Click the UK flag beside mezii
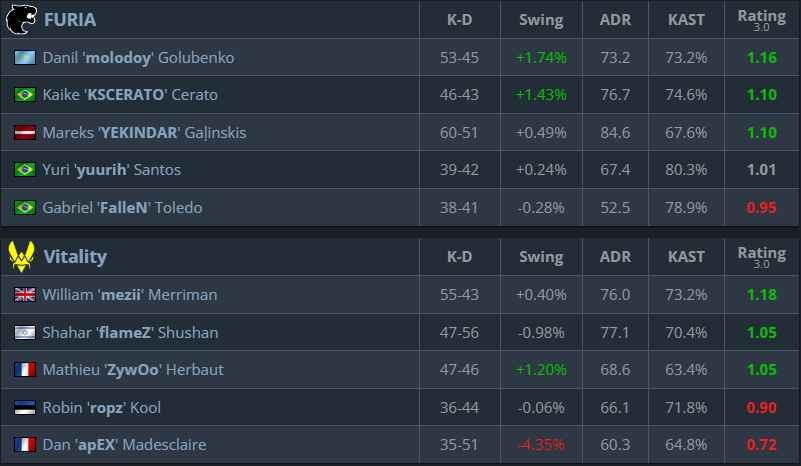The height and width of the screenshot is (466, 801). (x=25, y=295)
